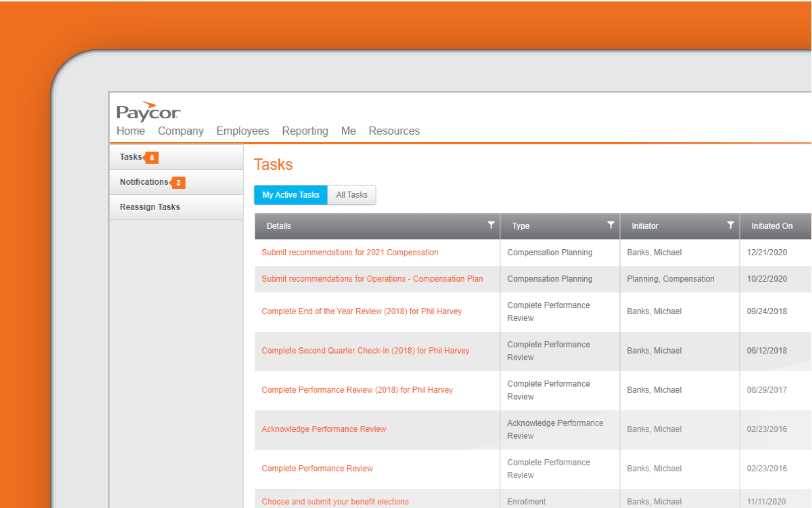The height and width of the screenshot is (508, 812).
Task: Click Compensation Planning type in the 12/21/2020 row
Action: [549, 252]
